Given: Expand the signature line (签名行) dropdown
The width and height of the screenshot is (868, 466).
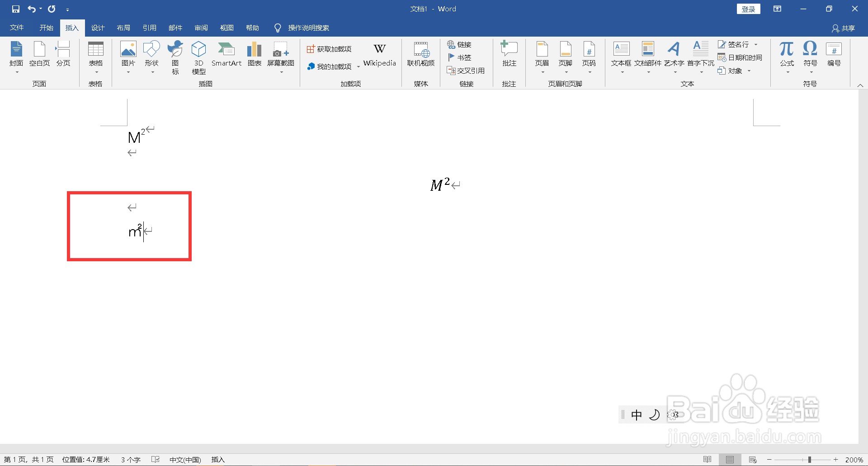Looking at the screenshot, I should [x=756, y=45].
